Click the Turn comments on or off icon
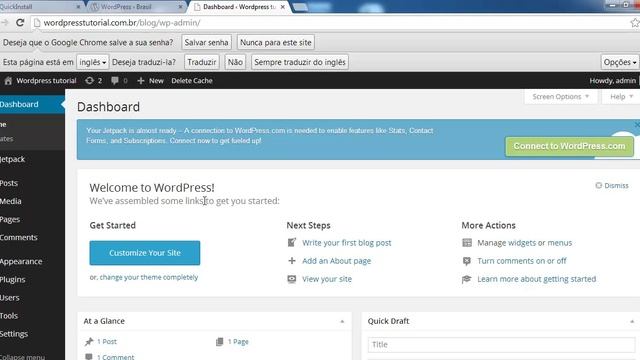The height and width of the screenshot is (360, 640). coord(467,261)
